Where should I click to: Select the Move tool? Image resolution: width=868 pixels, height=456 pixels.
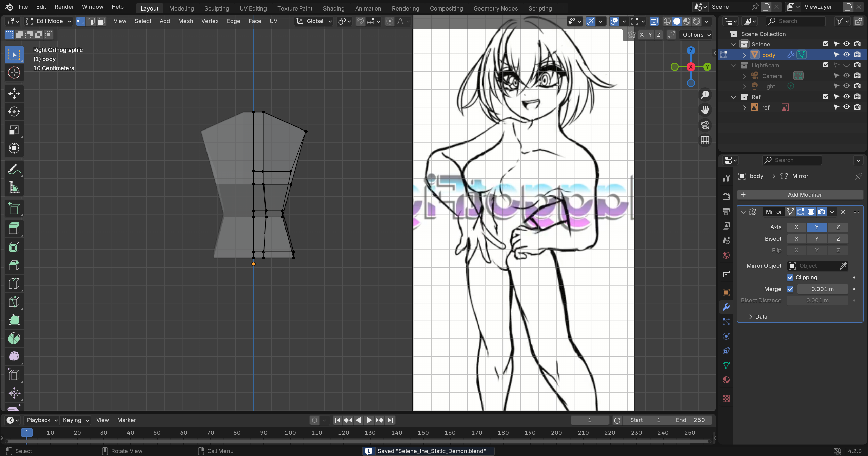tap(14, 94)
